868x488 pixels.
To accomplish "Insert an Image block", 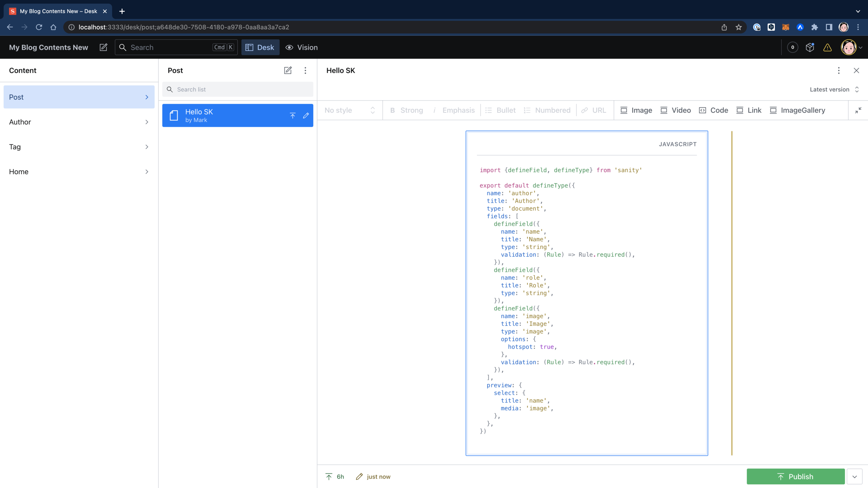I will (x=636, y=110).
